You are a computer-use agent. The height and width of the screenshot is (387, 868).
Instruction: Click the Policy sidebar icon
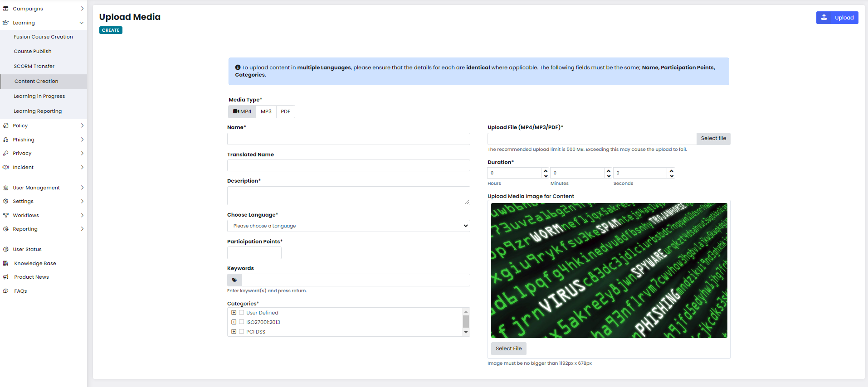click(5, 126)
